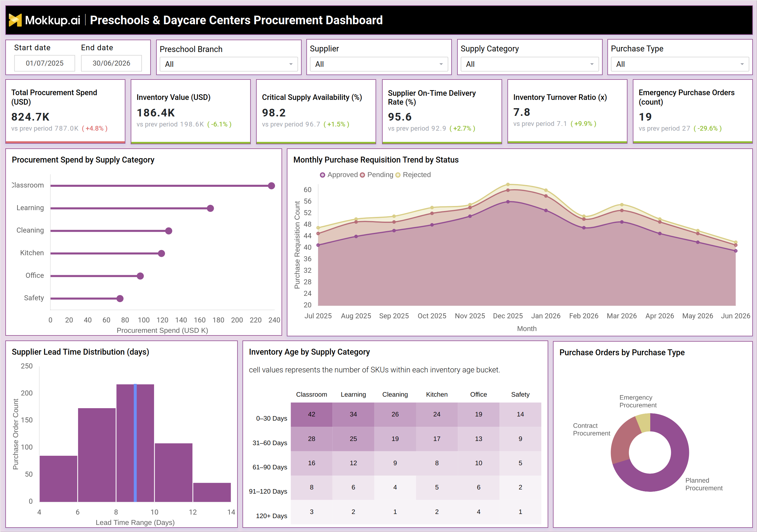Select the Supplier On-Time Delivery Rate card
Viewport: 757px width, 532px height.
(442, 111)
